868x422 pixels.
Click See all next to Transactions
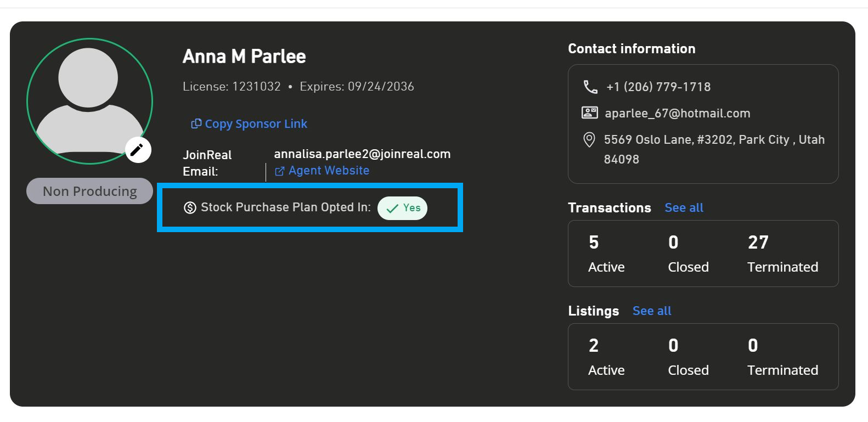pyautogui.click(x=684, y=207)
